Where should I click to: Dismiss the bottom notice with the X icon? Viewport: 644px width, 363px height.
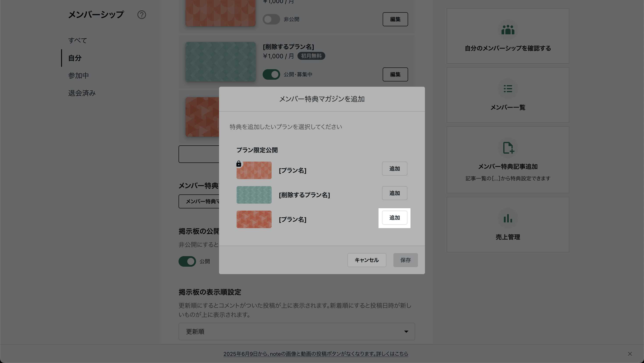click(x=630, y=354)
